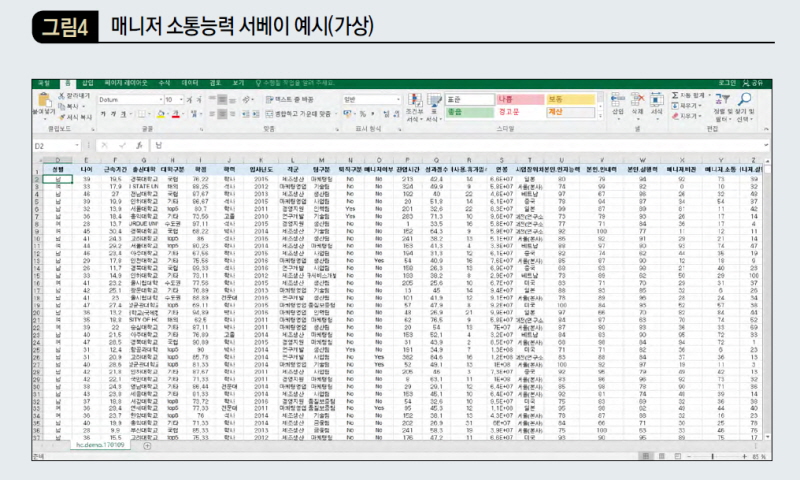Click the top align icon
The image size is (800, 480).
coord(213,99)
